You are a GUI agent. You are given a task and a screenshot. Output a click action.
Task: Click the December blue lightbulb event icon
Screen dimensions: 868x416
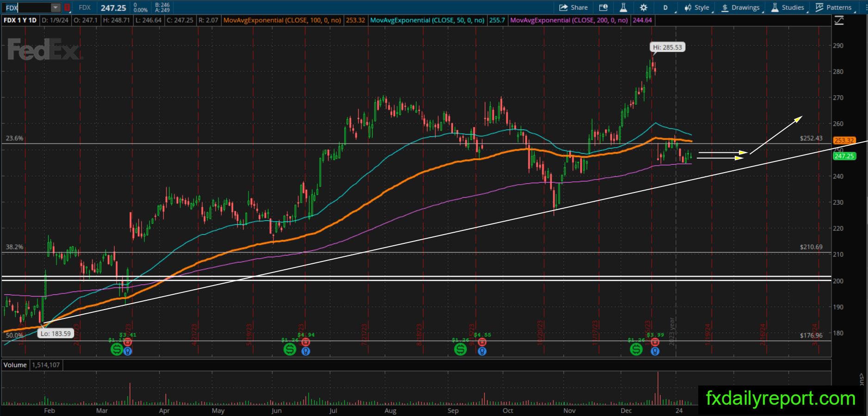pyautogui.click(x=655, y=351)
